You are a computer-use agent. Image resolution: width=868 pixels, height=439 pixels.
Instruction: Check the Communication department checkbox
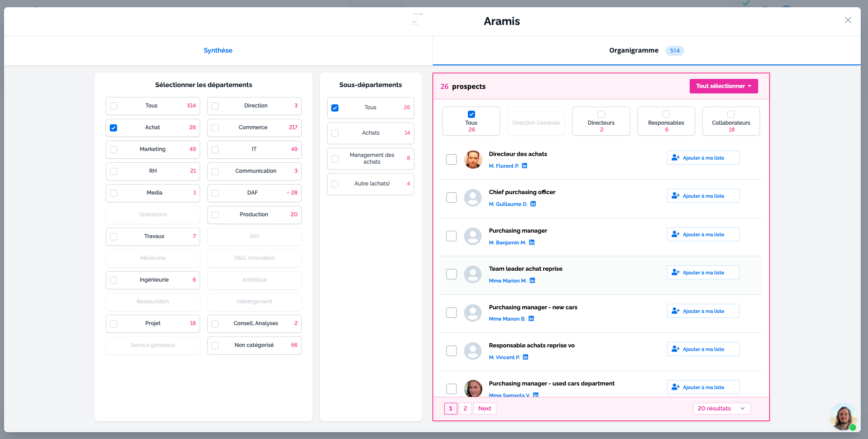coord(215,171)
